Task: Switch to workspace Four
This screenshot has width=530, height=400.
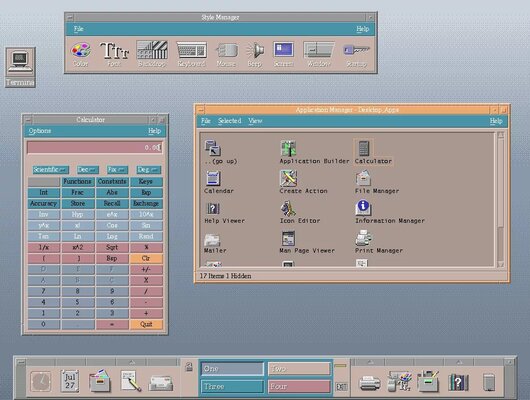Action: [299, 386]
